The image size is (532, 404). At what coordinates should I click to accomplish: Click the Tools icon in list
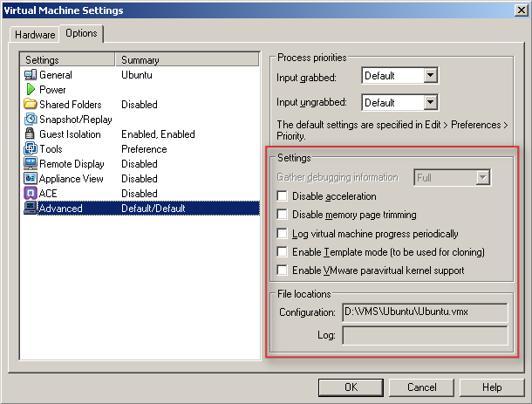pyautogui.click(x=31, y=149)
